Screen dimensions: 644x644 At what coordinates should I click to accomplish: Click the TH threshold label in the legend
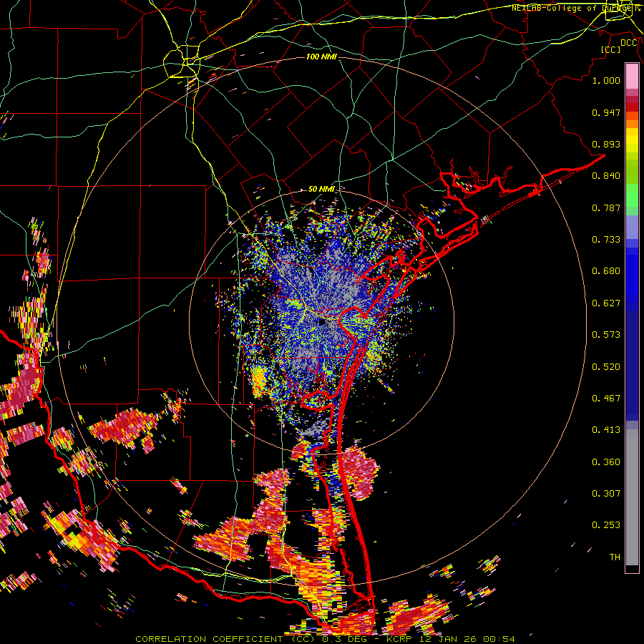[x=615, y=557]
